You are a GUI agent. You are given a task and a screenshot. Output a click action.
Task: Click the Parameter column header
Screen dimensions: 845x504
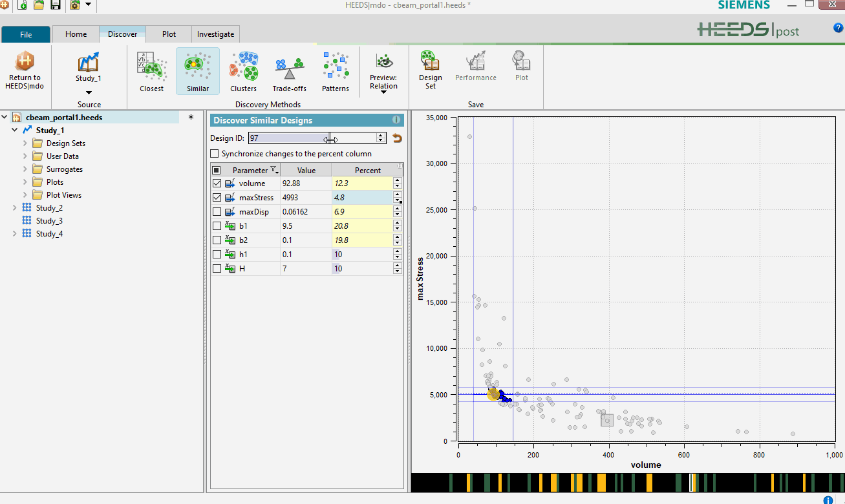click(250, 171)
